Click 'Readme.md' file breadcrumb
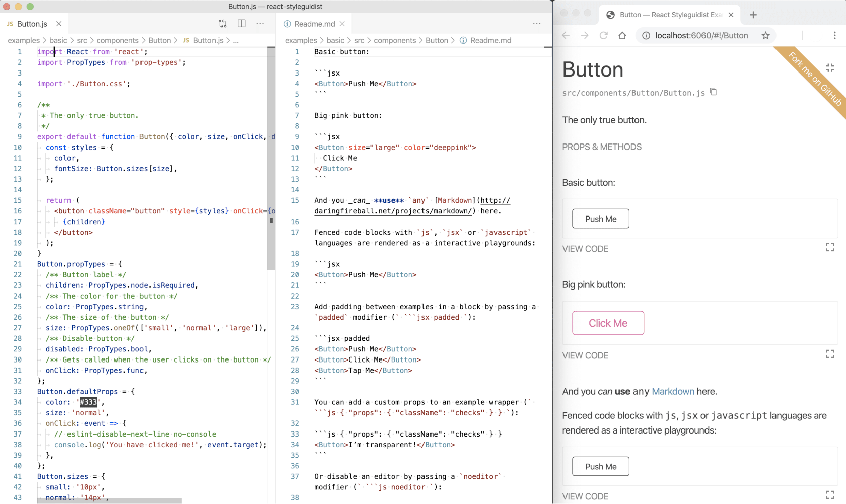 click(x=490, y=40)
